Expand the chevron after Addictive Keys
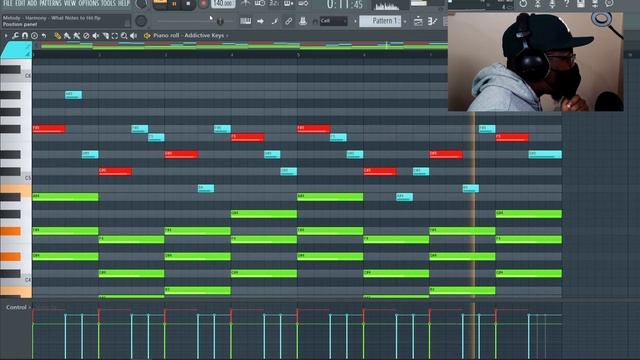 point(227,36)
